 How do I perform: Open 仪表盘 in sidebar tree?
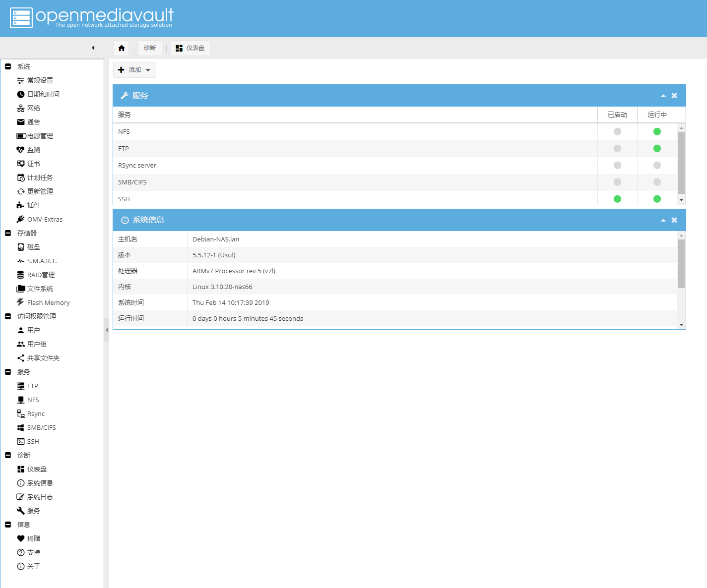click(37, 469)
